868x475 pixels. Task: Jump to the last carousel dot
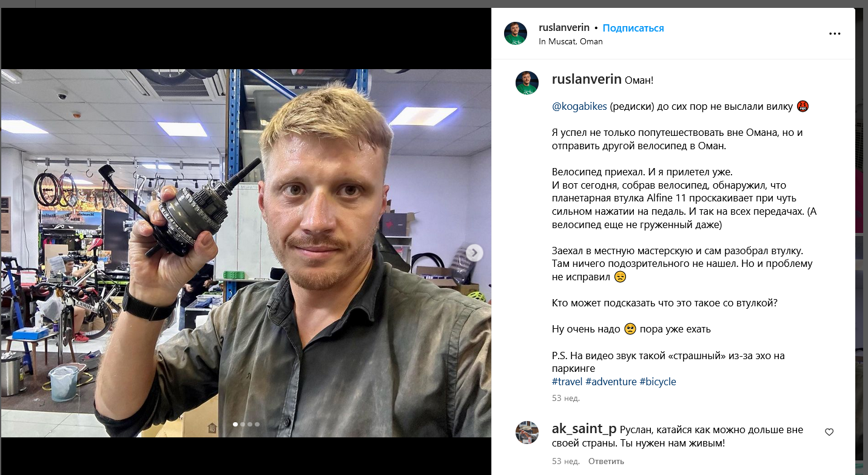[257, 425]
